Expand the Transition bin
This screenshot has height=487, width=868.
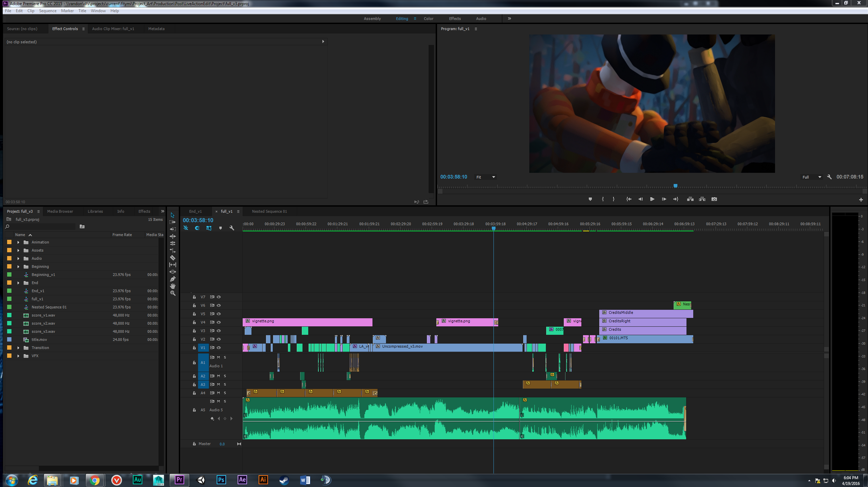(18, 348)
